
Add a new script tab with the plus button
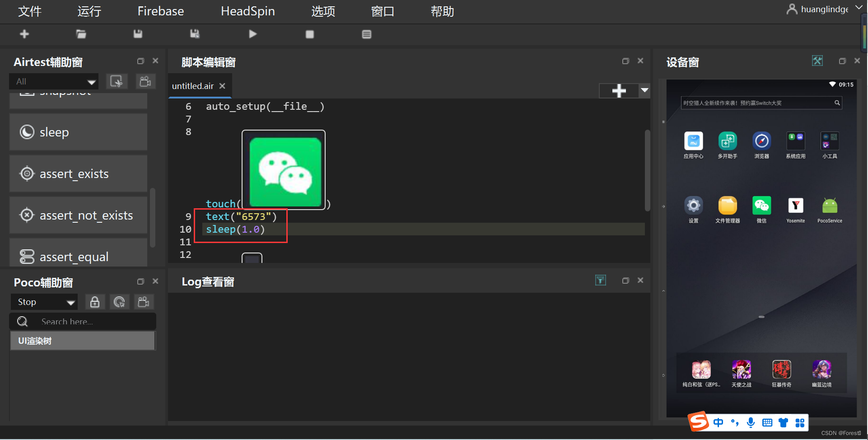(x=619, y=91)
